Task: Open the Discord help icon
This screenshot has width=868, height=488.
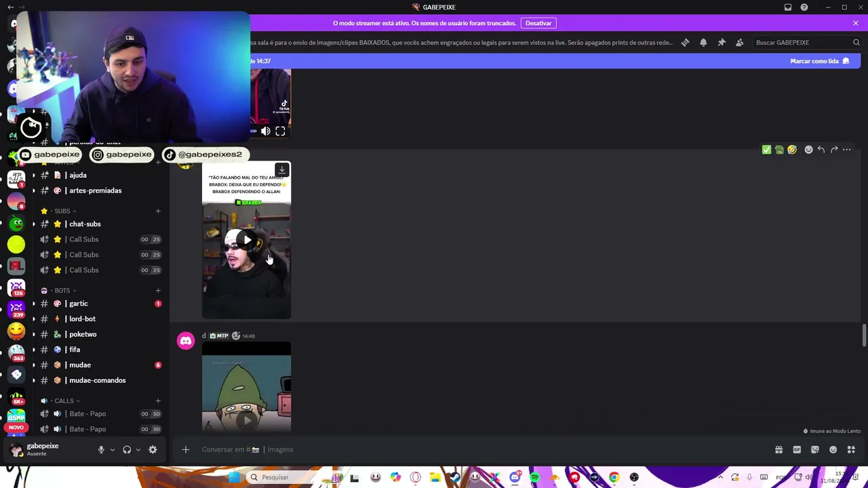Action: 804,7
